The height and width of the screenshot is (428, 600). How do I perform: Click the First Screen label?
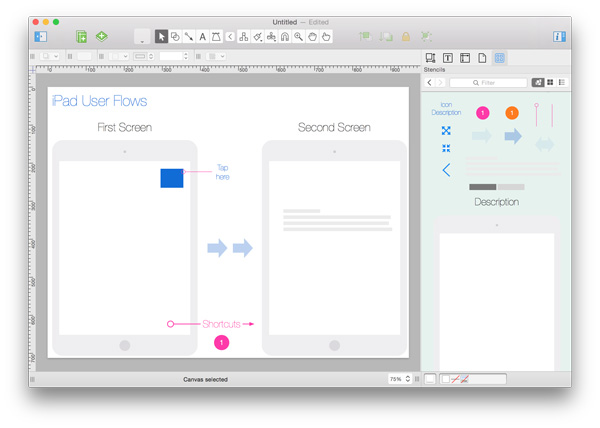click(x=125, y=127)
